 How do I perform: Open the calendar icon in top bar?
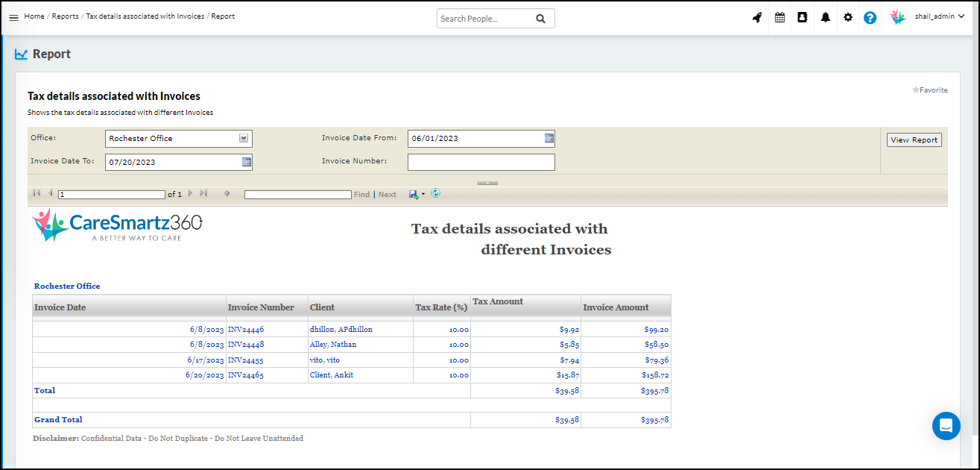click(780, 18)
